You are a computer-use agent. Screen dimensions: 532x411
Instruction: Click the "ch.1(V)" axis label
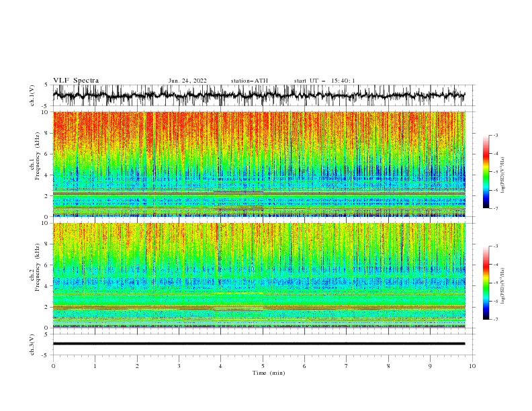pos(32,95)
